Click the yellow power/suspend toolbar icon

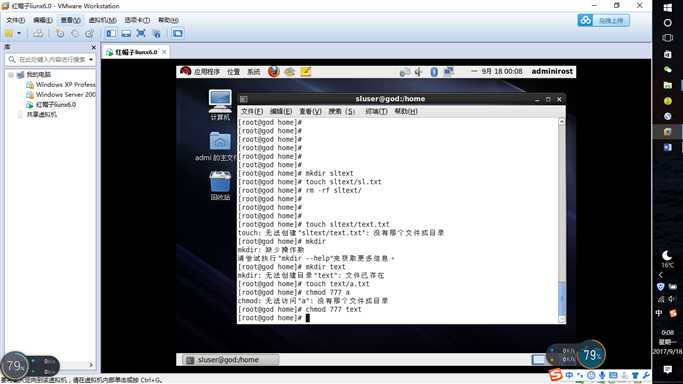tap(9, 34)
